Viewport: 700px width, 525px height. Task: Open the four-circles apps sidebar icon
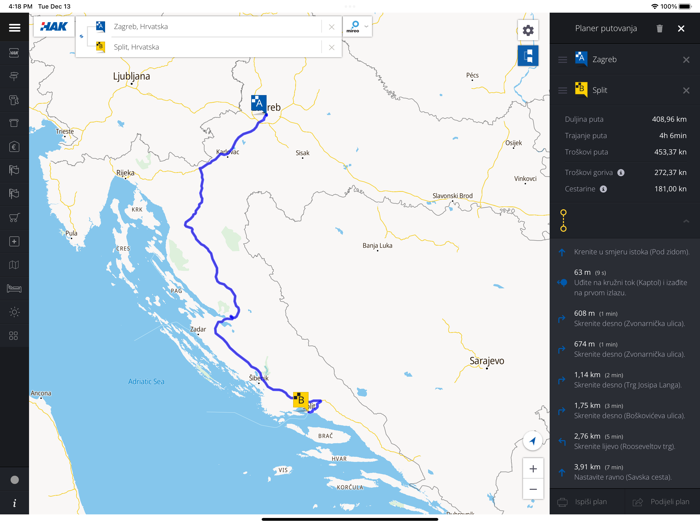(14, 336)
